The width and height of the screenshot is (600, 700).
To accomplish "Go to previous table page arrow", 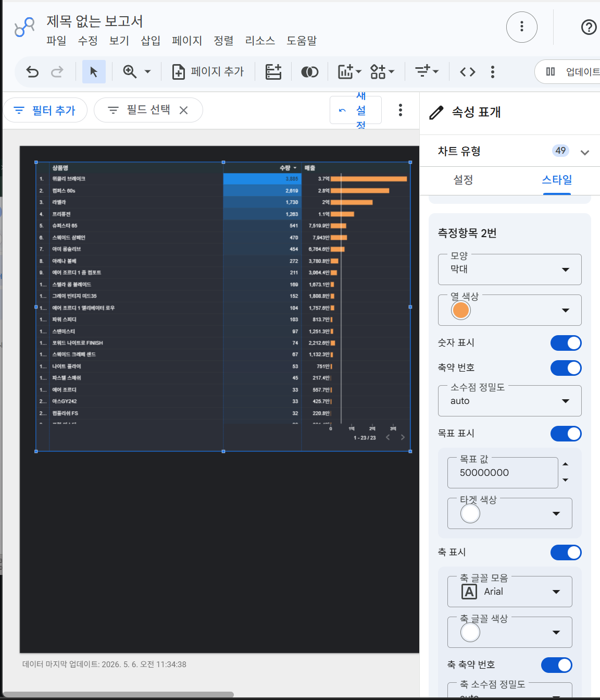I will pyautogui.click(x=387, y=437).
